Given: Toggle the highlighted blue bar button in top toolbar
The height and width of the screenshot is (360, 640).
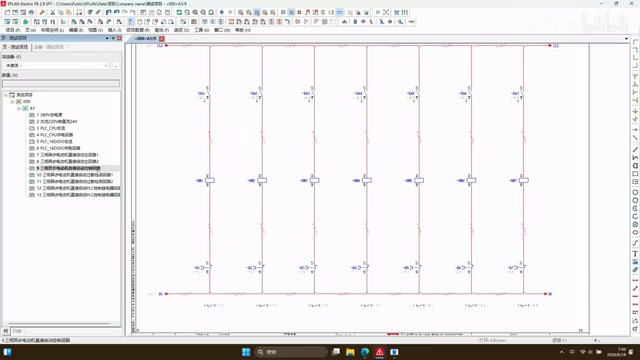Looking at the screenshot, I should (340, 13).
